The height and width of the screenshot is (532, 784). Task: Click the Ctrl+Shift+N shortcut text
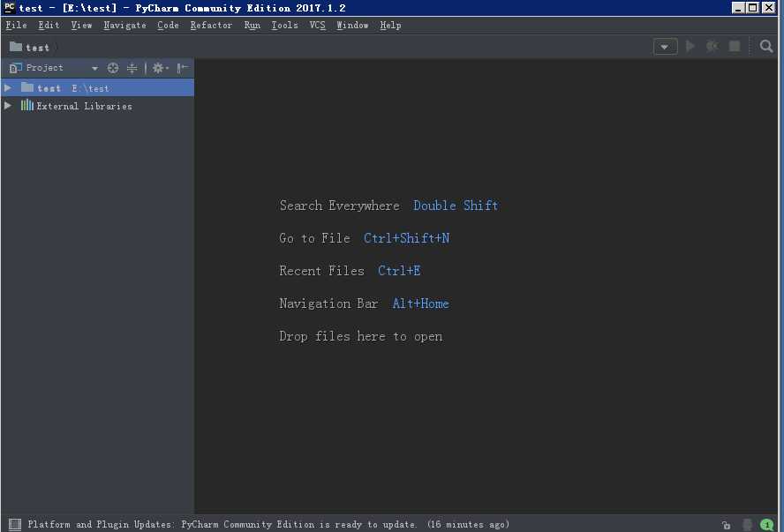[x=406, y=238]
